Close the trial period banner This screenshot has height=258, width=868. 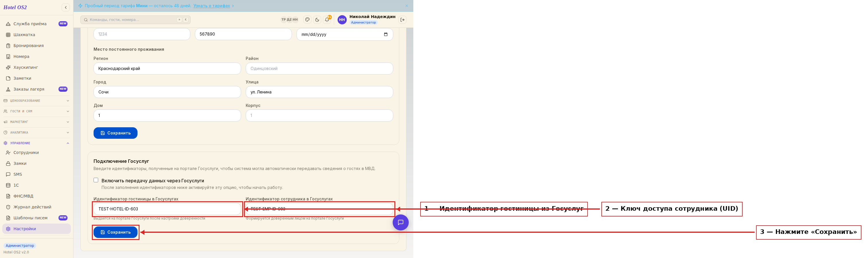407,6
